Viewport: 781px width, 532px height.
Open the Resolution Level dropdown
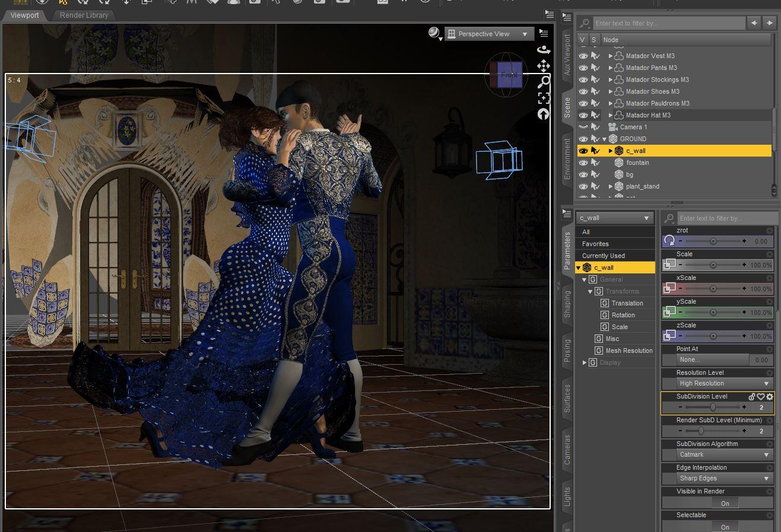click(724, 383)
